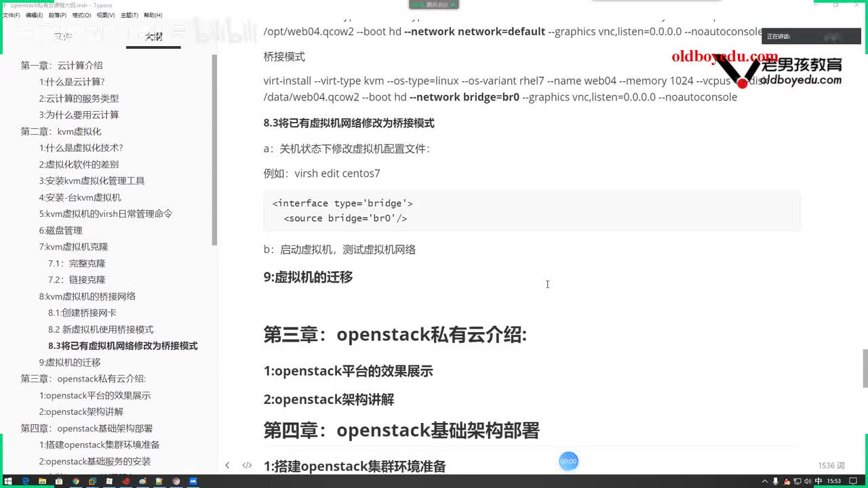The height and width of the screenshot is (488, 868).
Task: Select outline item 8.3将已有虚拟机网络修改为桥接模式
Action: [x=123, y=346]
